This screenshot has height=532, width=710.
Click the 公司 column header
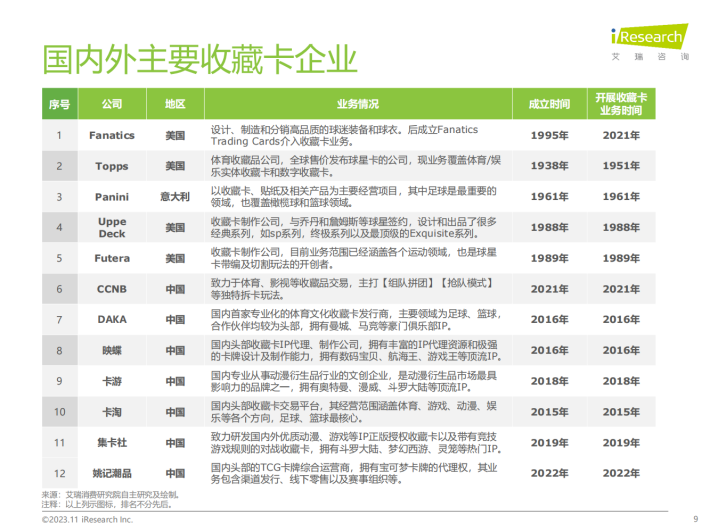click(112, 104)
